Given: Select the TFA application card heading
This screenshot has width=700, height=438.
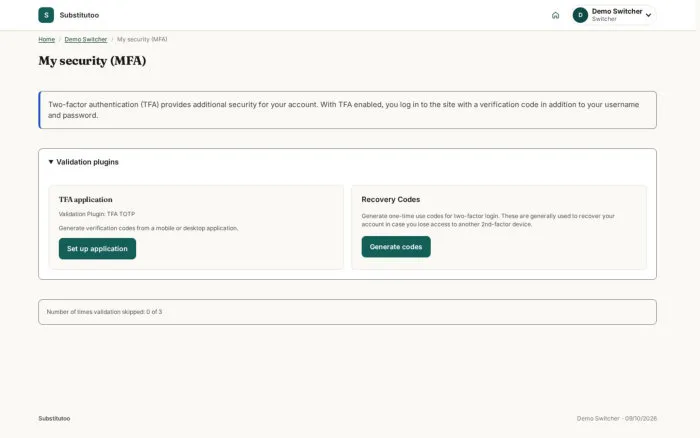Looking at the screenshot, I should 86,200.
